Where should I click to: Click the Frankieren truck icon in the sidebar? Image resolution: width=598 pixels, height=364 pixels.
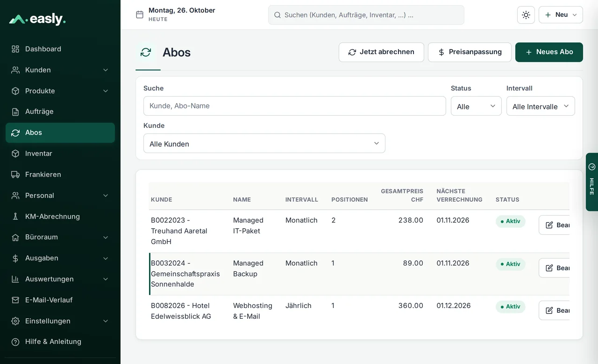15,175
